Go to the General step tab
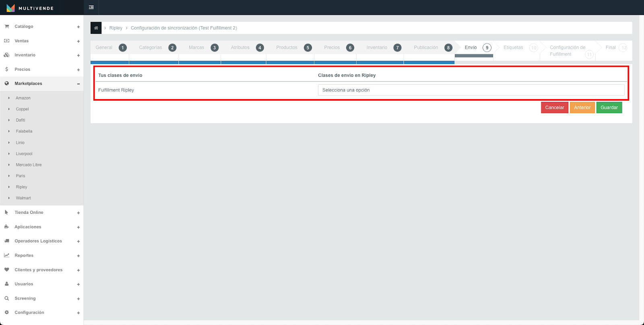The image size is (644, 325). click(x=109, y=48)
